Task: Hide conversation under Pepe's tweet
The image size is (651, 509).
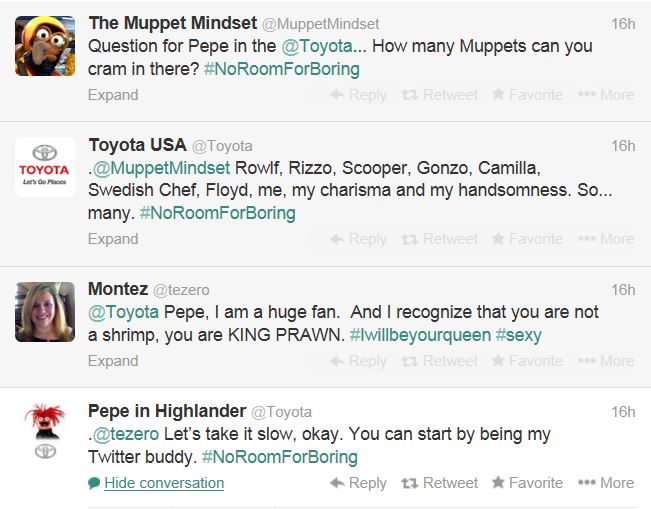Action: pos(163,483)
